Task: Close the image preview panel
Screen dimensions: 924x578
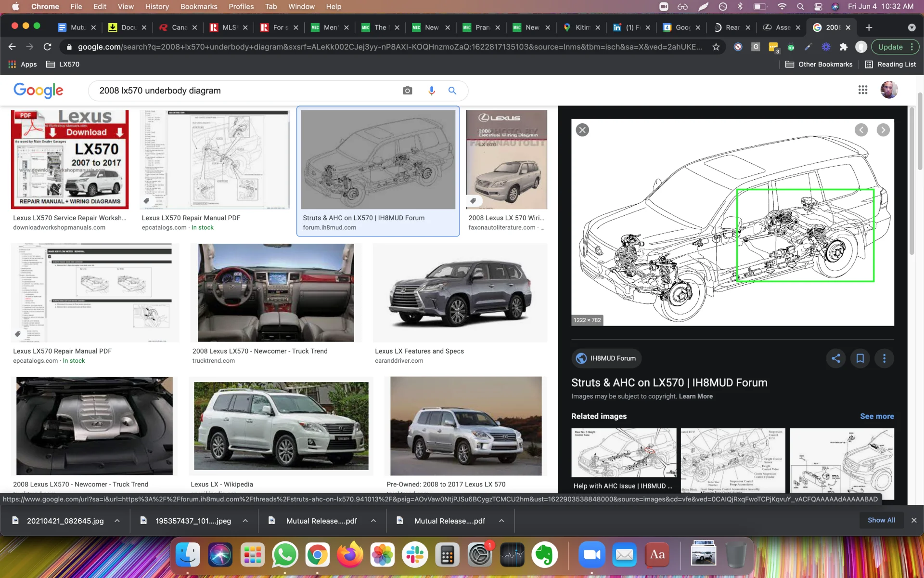Action: coord(582,130)
